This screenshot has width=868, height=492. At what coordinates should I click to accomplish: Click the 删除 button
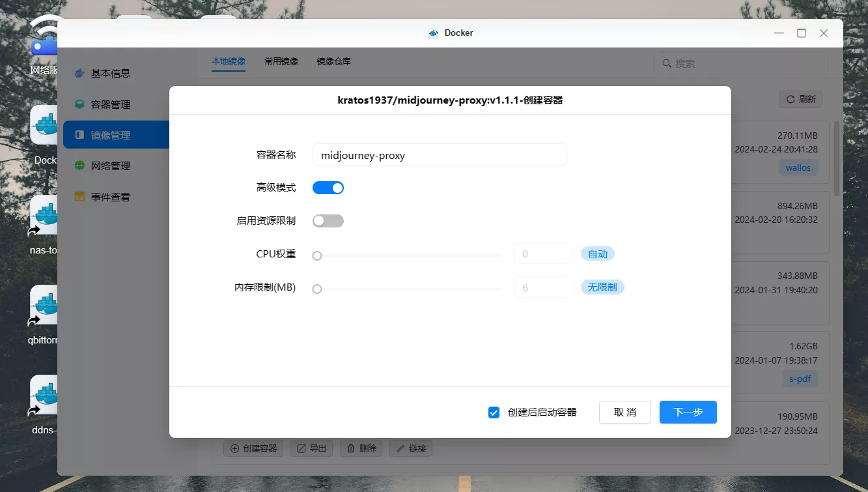click(x=361, y=448)
